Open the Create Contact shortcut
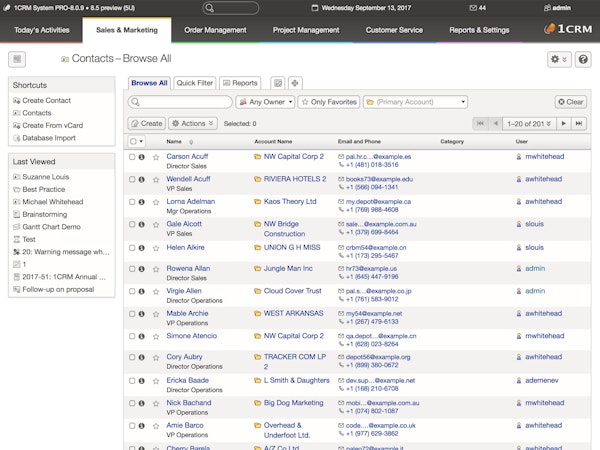The height and width of the screenshot is (450, 600). coord(46,101)
